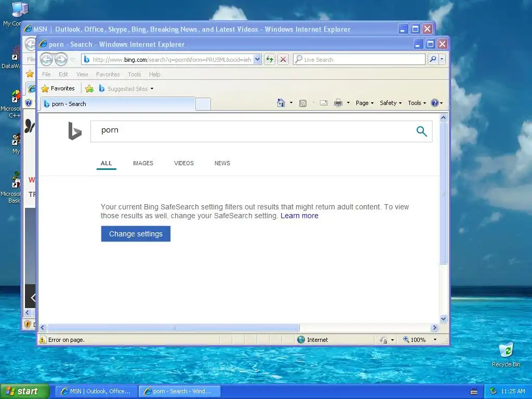This screenshot has width=532, height=399.
Task: Click the teal magnifier search icon
Action: pos(421,131)
